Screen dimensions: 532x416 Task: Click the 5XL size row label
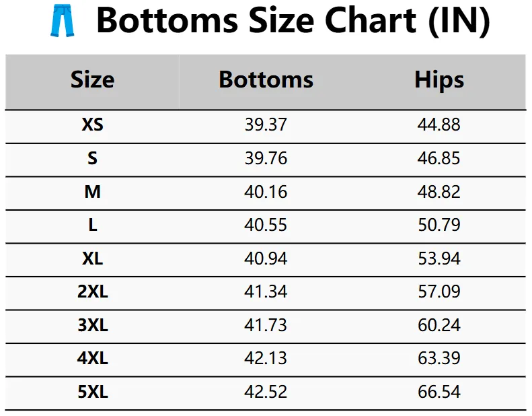92,392
